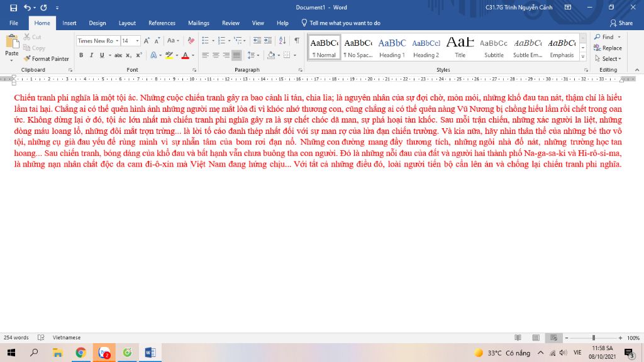Toggle Bold formatting

click(x=81, y=55)
